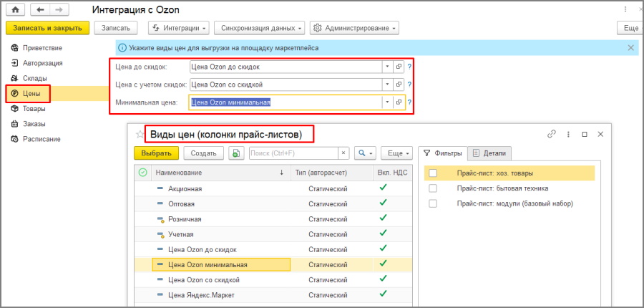Screen dimensions: 644x308
Task: Click 'Создать' button
Action: [203, 153]
